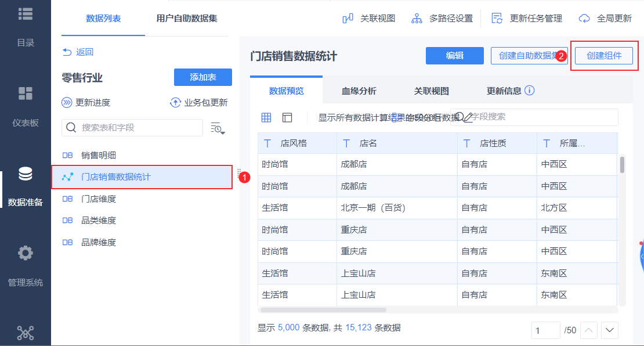Click the 业务包更新 upload icon

pyautogui.click(x=175, y=102)
